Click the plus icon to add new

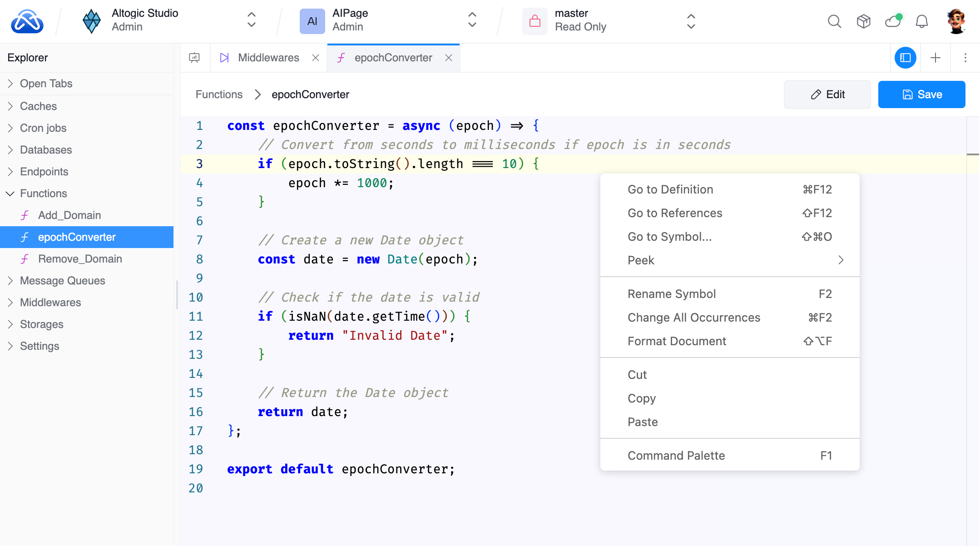[935, 58]
